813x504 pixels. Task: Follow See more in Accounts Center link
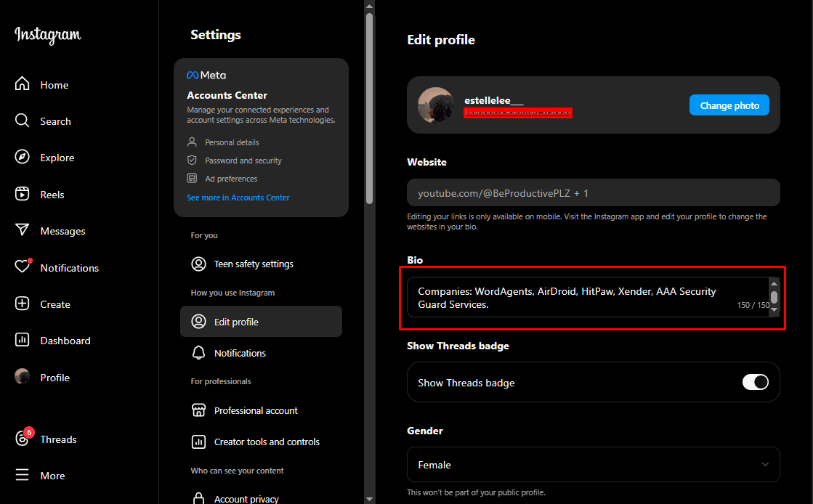[x=238, y=198]
